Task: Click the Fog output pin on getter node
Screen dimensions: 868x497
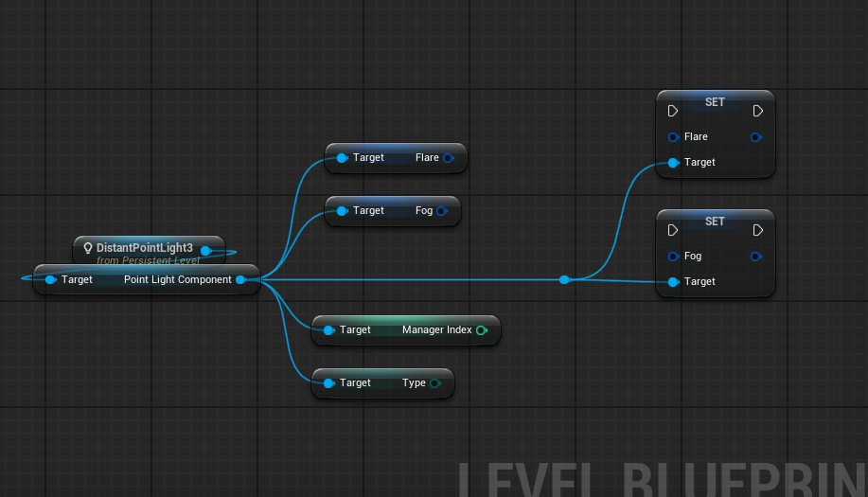Action: pyautogui.click(x=441, y=211)
